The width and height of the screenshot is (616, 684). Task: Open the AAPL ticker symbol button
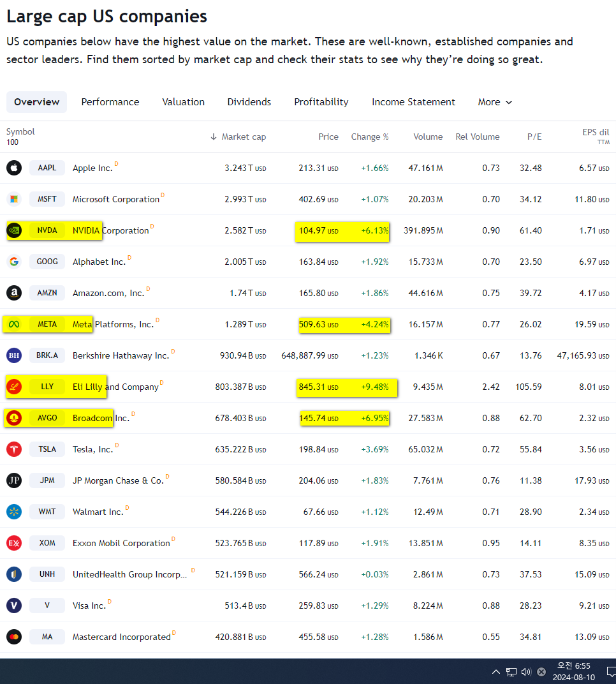(x=47, y=168)
